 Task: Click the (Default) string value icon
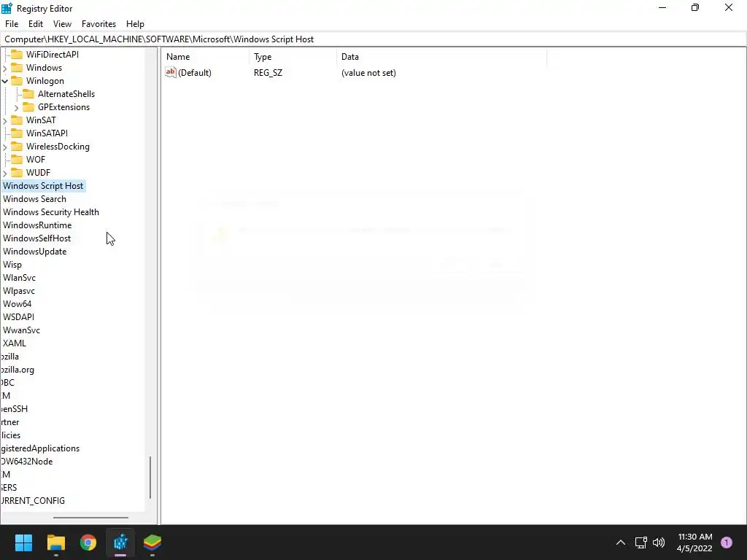click(x=171, y=72)
